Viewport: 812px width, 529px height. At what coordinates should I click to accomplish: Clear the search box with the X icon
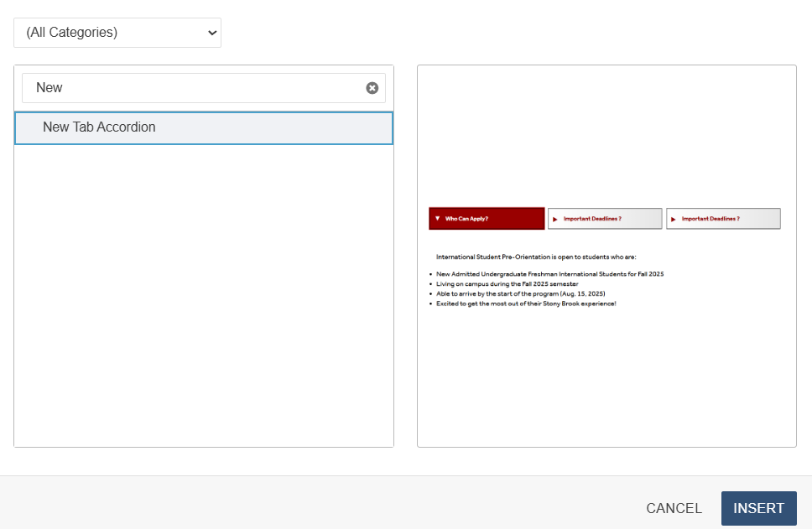point(372,88)
